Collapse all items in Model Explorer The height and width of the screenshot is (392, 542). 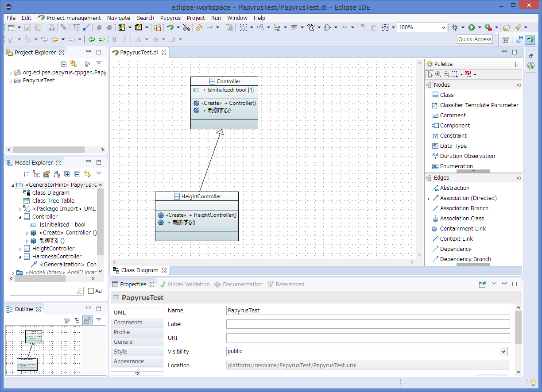77,174
